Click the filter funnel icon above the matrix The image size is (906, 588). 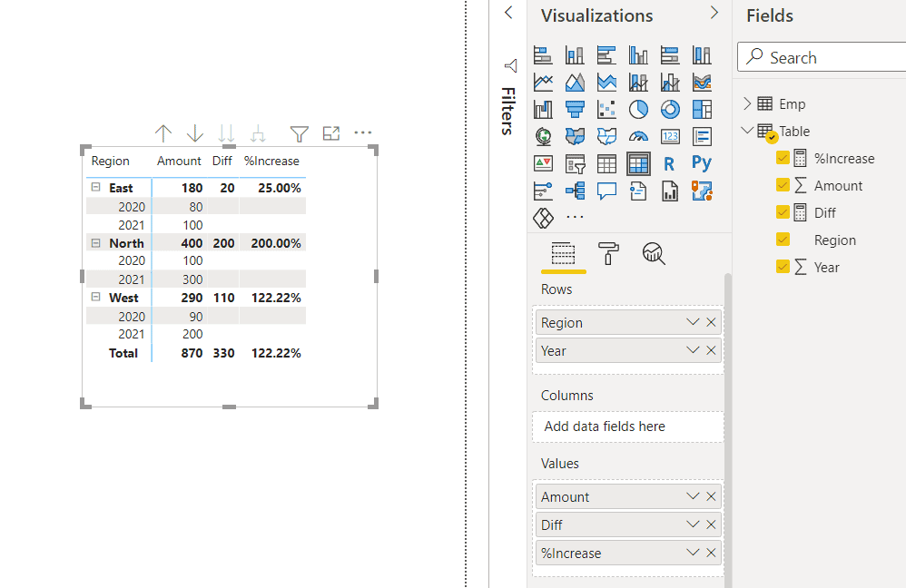299,133
